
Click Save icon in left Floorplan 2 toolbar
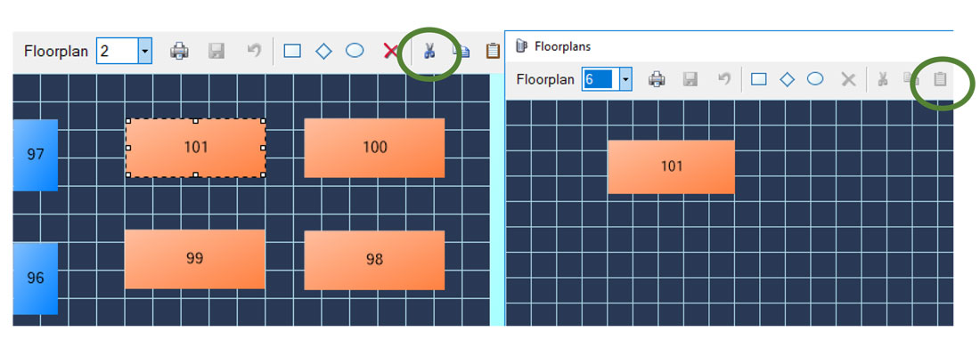216,52
